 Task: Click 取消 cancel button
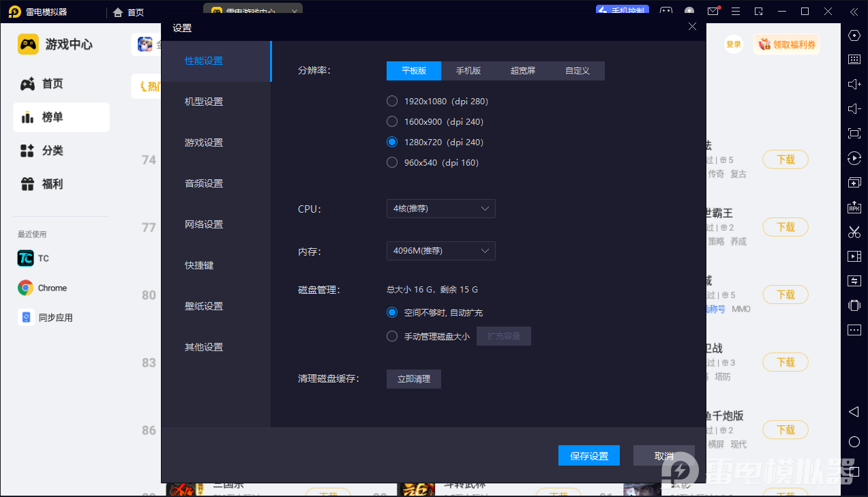tap(664, 456)
